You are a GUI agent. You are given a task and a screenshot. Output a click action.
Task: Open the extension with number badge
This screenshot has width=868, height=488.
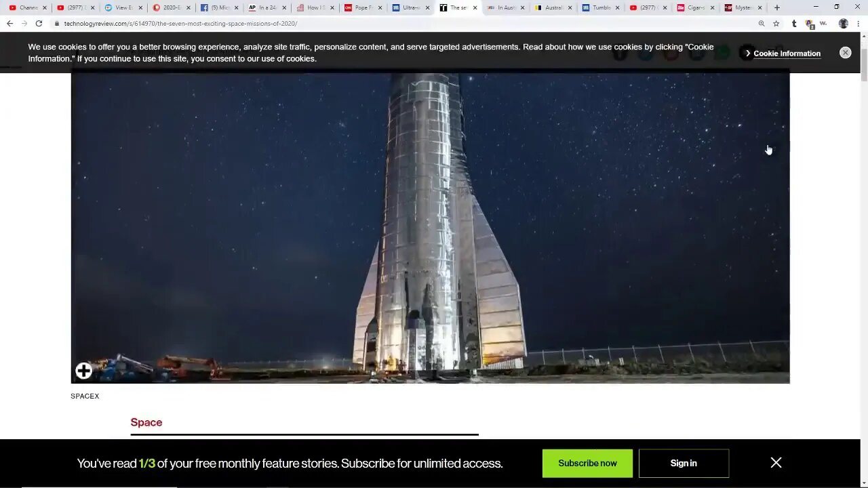(x=809, y=24)
